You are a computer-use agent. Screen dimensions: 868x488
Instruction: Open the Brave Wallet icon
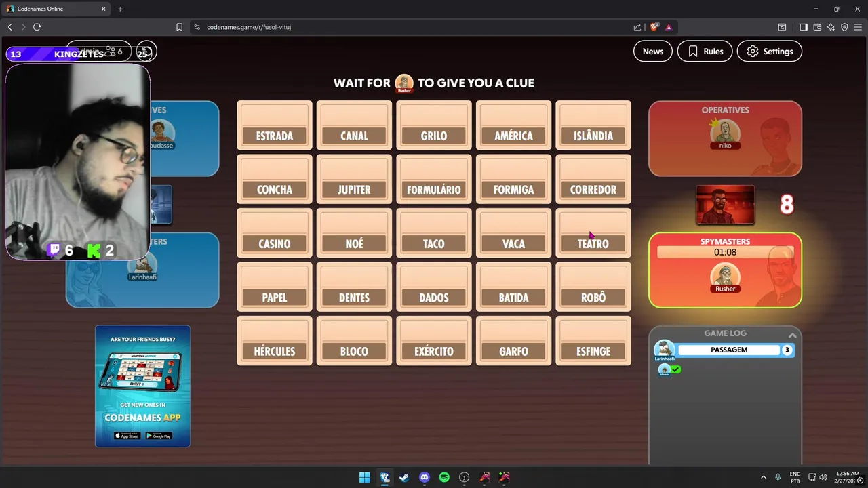pyautogui.click(x=817, y=27)
